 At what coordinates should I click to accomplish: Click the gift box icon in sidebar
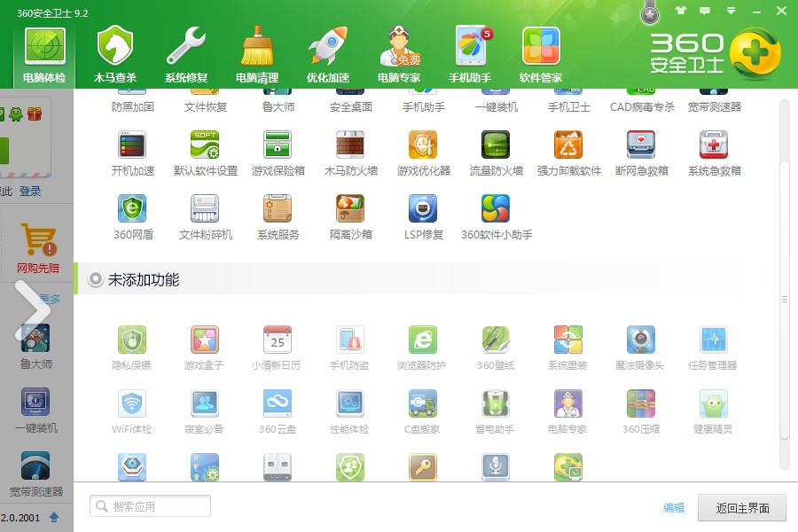click(35, 113)
